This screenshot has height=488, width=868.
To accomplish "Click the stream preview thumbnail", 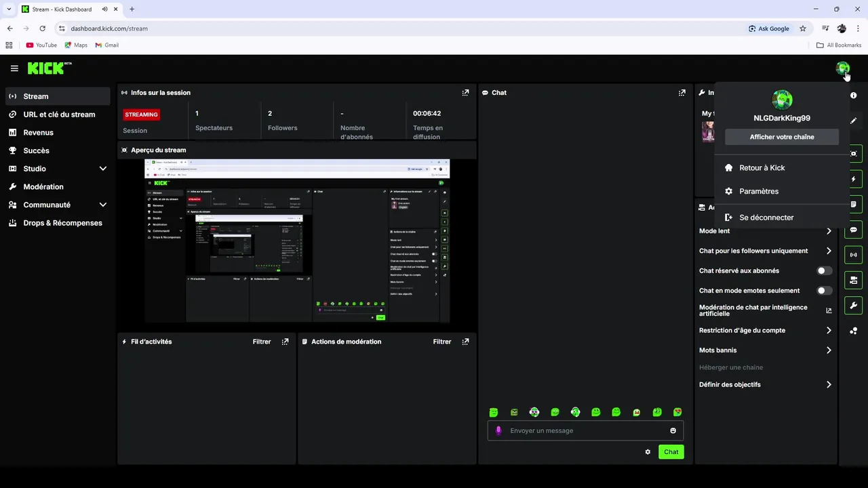I will tap(297, 241).
